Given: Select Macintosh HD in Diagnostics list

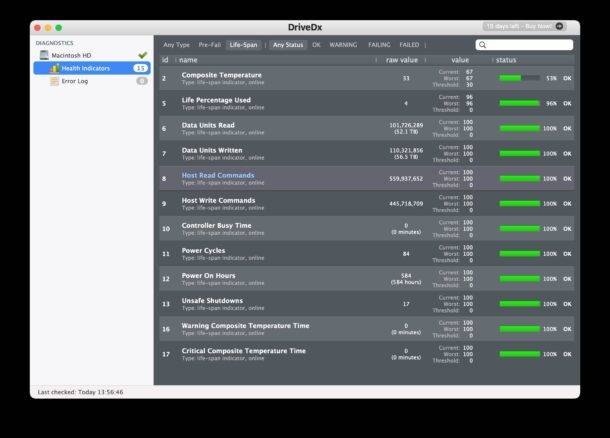Looking at the screenshot, I should [71, 55].
